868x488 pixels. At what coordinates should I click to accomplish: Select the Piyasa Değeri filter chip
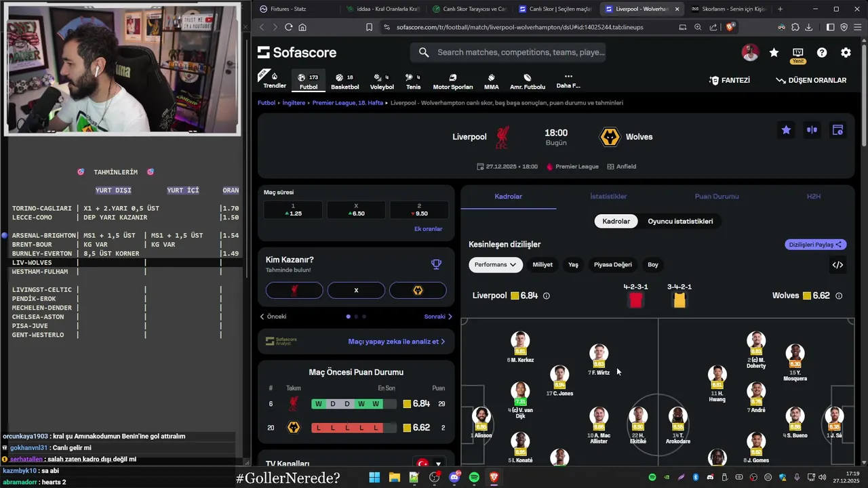[x=613, y=265]
